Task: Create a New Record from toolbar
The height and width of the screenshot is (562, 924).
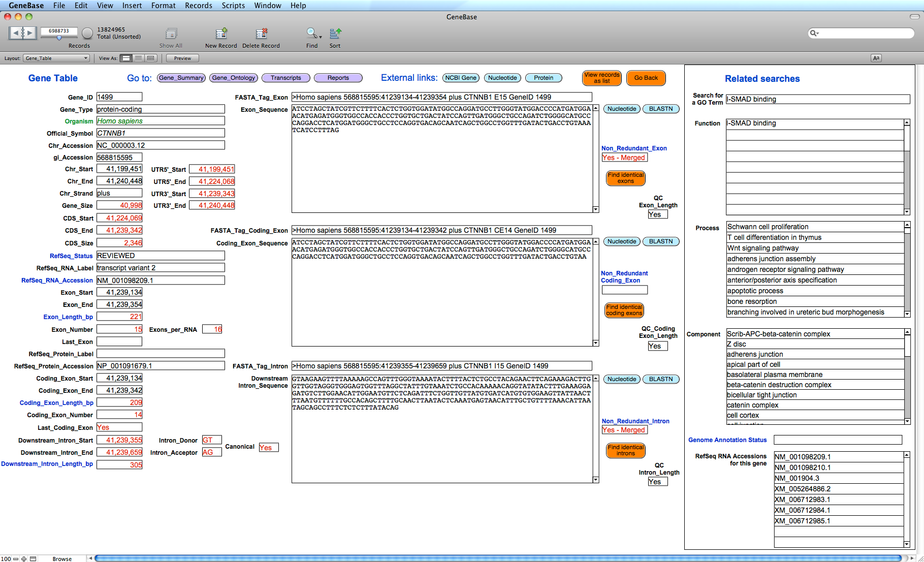Action: coord(221,34)
